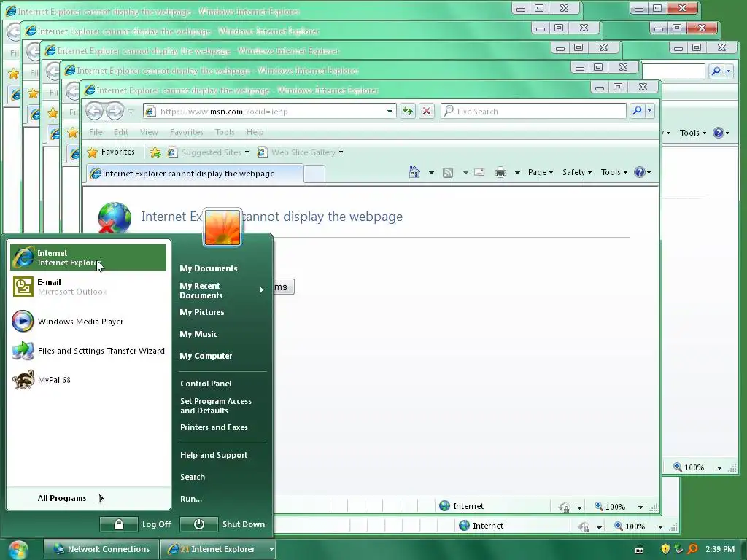Open My Documents
The width and height of the screenshot is (747, 560).
[208, 268]
